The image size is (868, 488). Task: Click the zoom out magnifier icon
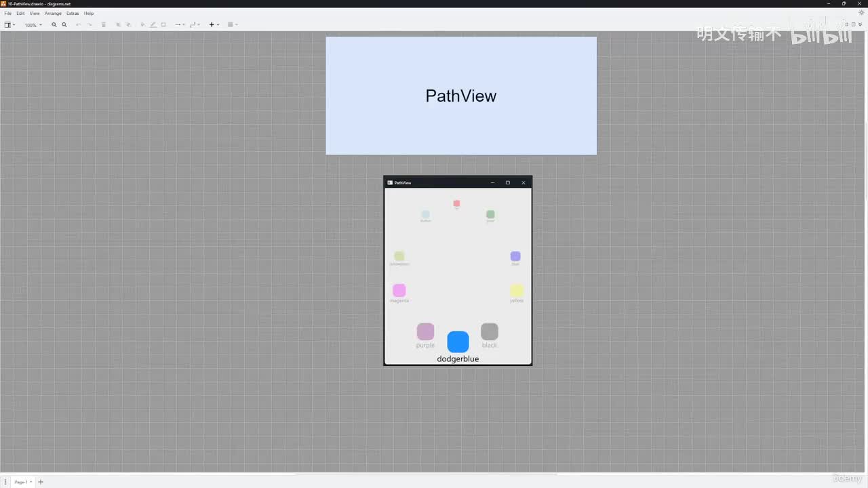click(x=64, y=25)
